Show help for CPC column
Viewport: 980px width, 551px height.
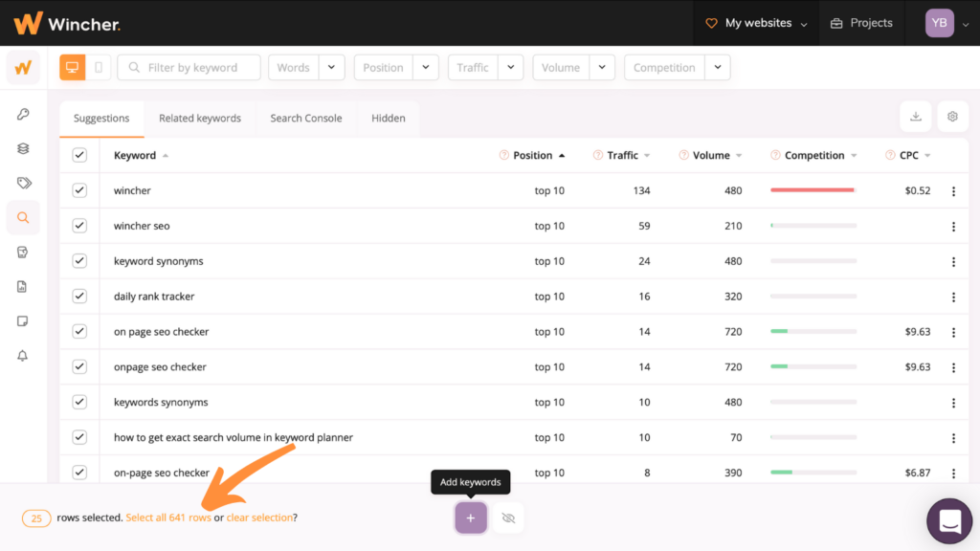tap(891, 155)
